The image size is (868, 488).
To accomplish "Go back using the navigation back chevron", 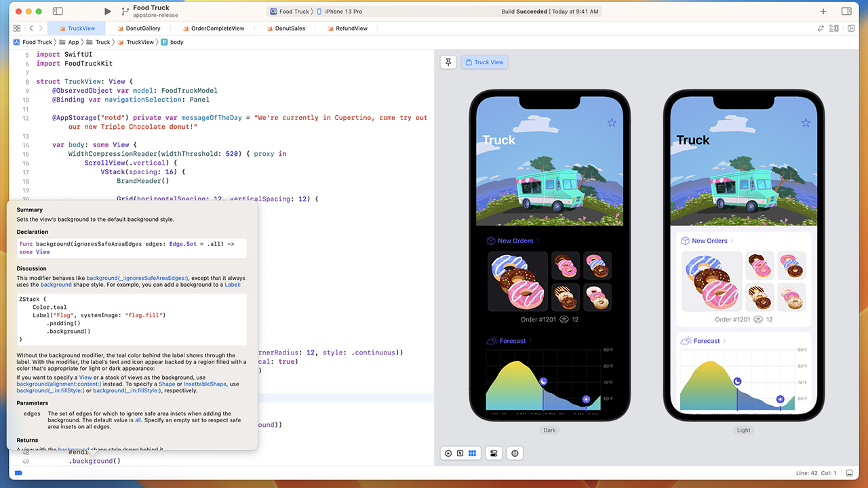I will click(x=31, y=28).
